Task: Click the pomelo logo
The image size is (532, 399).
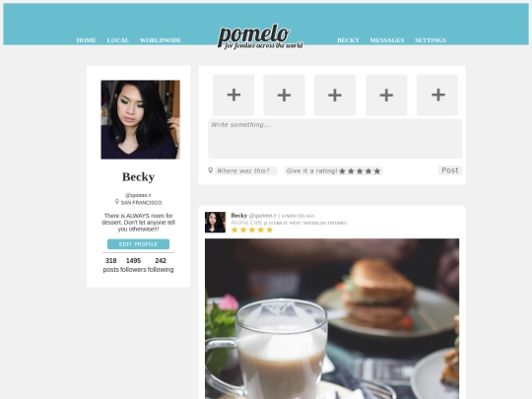Action: click(x=260, y=36)
